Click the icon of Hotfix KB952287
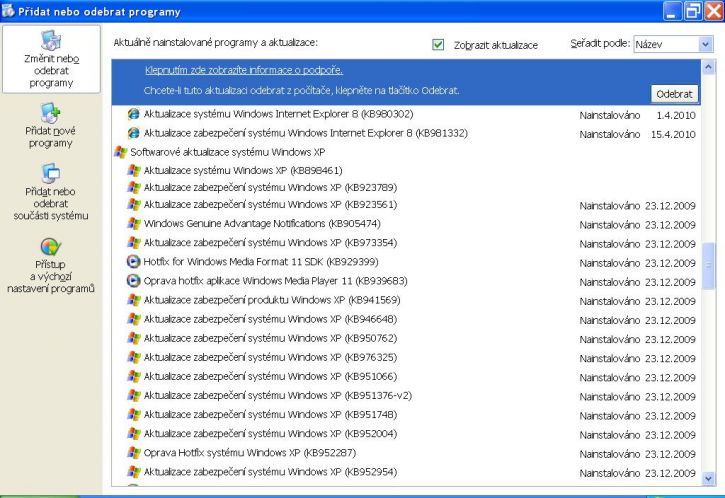Screen dimensions: 725x498 [x=134, y=453]
